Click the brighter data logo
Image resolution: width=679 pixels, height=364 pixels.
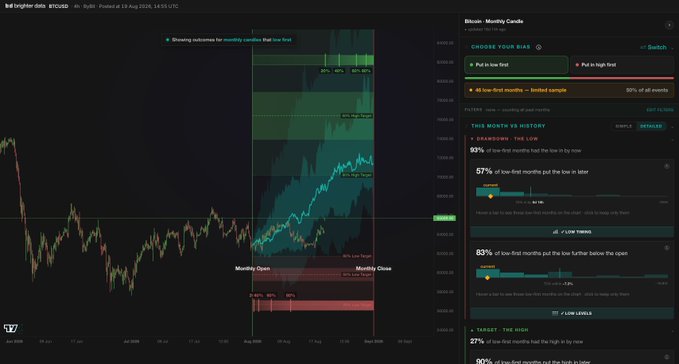click(x=25, y=6)
